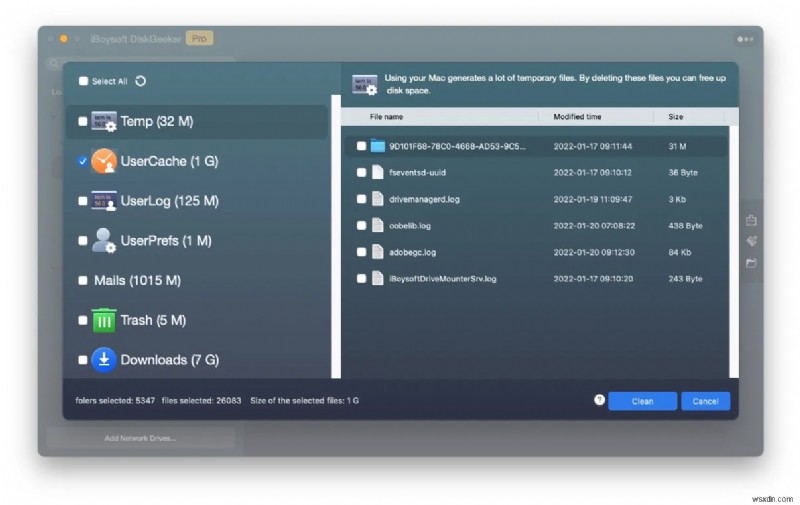Click file name iBoysoftDriveMounterSrv.log
800x505 pixels.
443,279
